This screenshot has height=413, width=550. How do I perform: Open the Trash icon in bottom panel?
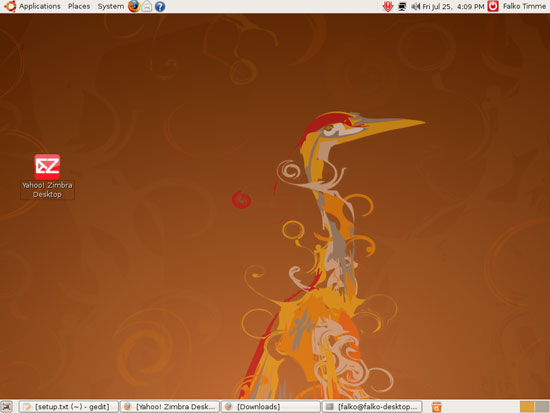point(436,407)
